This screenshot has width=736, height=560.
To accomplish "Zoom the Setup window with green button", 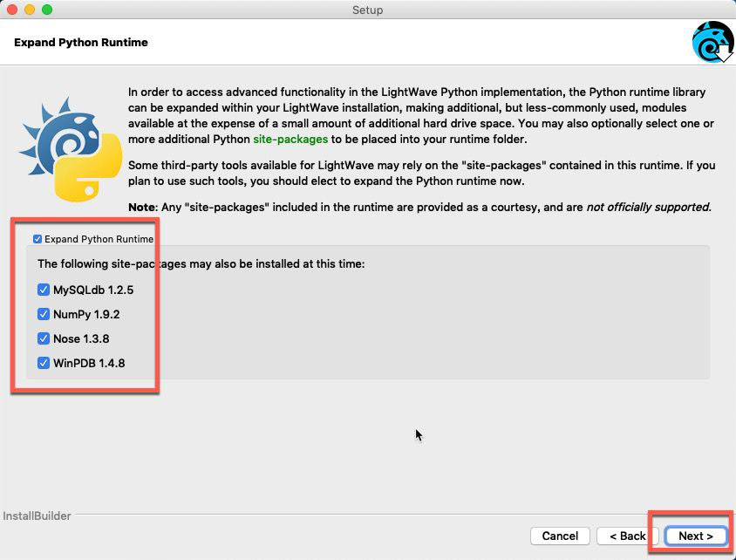I will [47, 10].
